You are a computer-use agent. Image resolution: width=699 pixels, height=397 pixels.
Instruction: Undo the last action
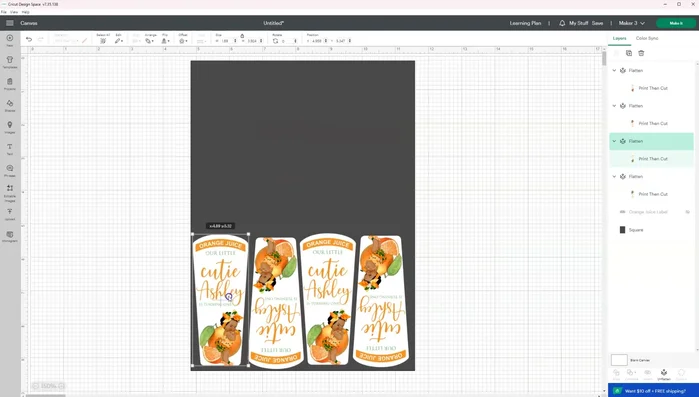(x=29, y=40)
